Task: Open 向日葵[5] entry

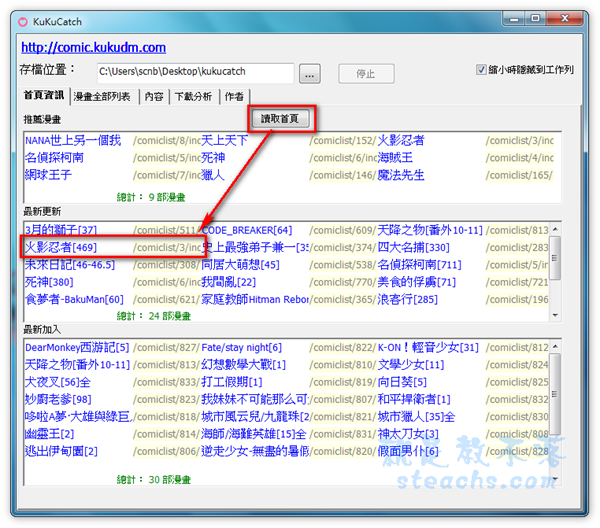Action: tap(402, 382)
